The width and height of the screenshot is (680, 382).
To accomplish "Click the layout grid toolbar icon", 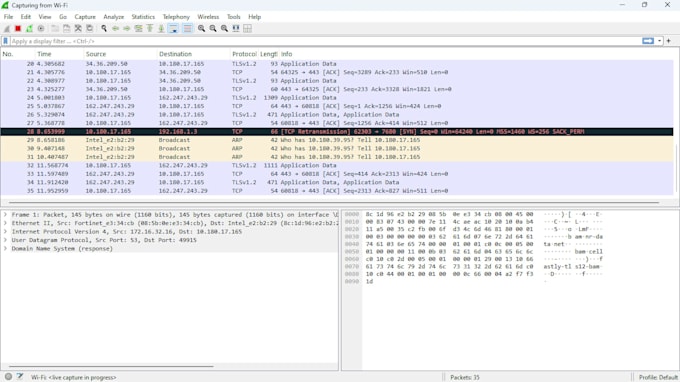I will 247,29.
